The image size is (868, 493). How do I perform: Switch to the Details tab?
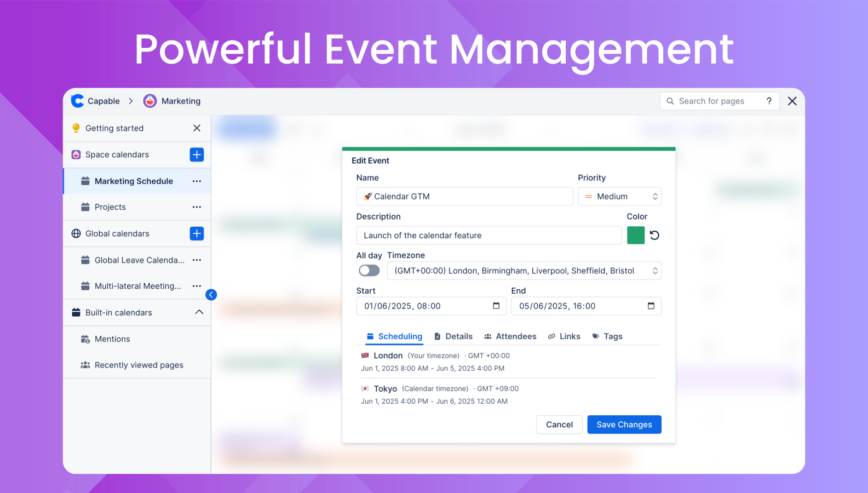click(x=453, y=336)
